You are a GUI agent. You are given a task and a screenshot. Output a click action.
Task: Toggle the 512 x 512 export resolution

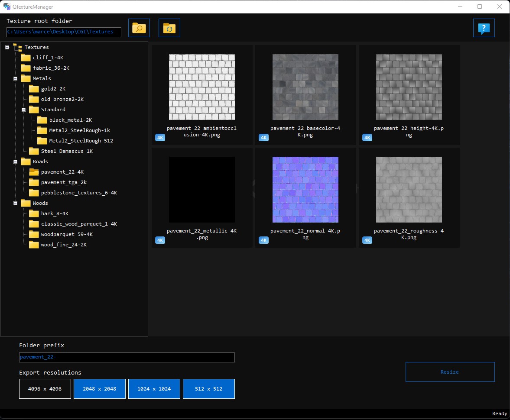tap(209, 389)
